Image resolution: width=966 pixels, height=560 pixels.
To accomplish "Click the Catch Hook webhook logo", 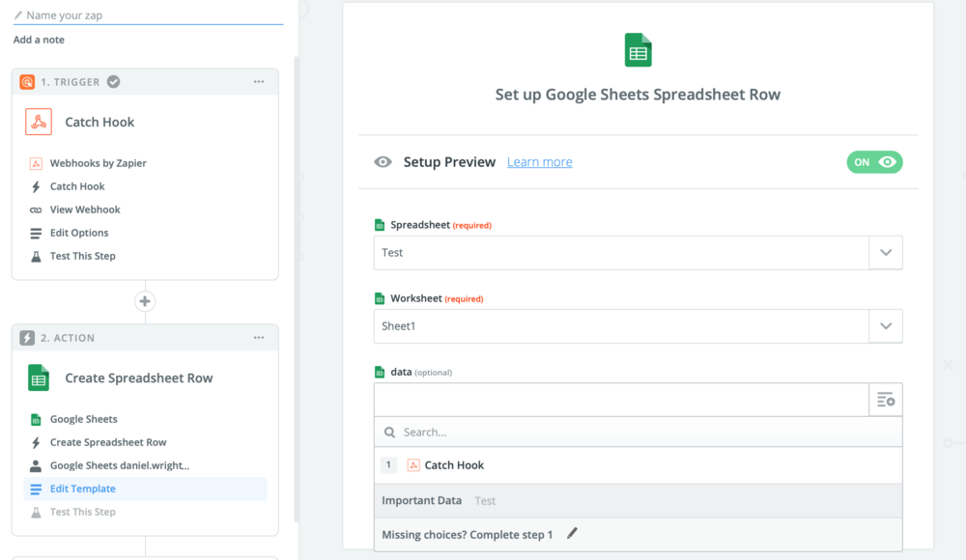I will 39,122.
